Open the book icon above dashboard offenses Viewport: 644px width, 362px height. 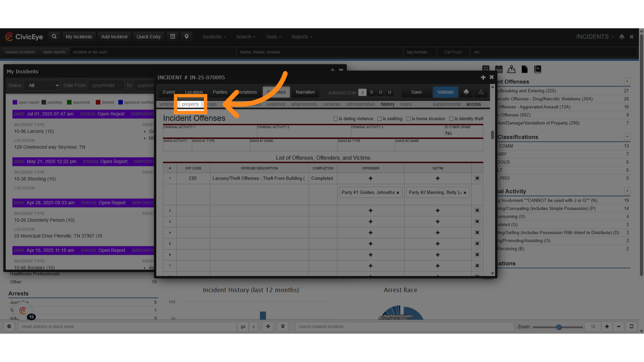coord(538,69)
